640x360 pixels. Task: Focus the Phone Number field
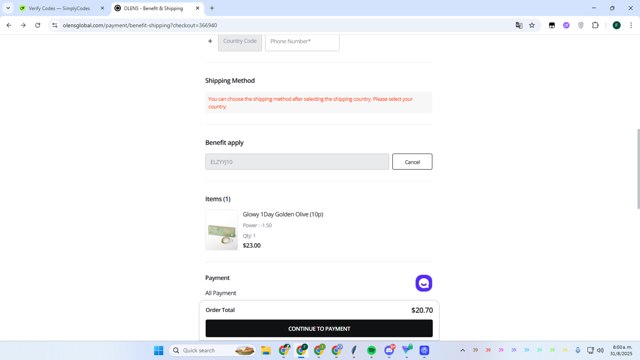[x=302, y=42]
